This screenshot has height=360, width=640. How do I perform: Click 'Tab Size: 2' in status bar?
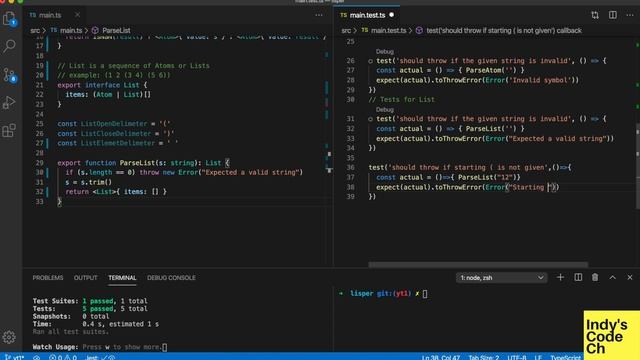[x=484, y=358]
